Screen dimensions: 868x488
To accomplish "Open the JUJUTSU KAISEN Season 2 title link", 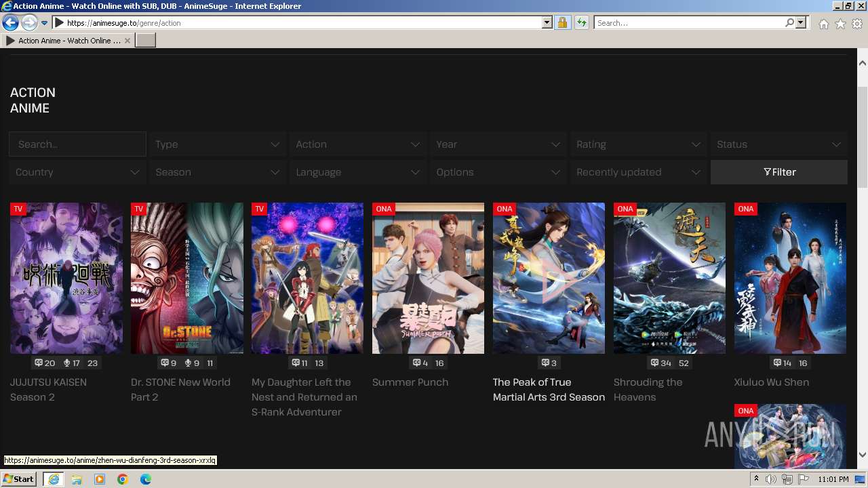I will pyautogui.click(x=48, y=390).
